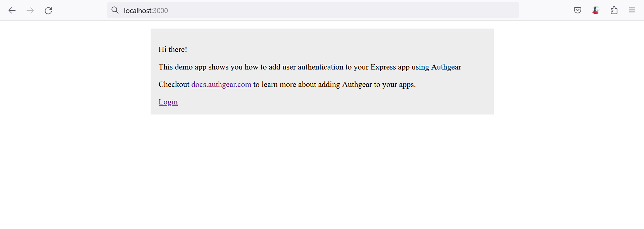Save page to Pocket
The width and height of the screenshot is (644, 229).
pyautogui.click(x=577, y=10)
